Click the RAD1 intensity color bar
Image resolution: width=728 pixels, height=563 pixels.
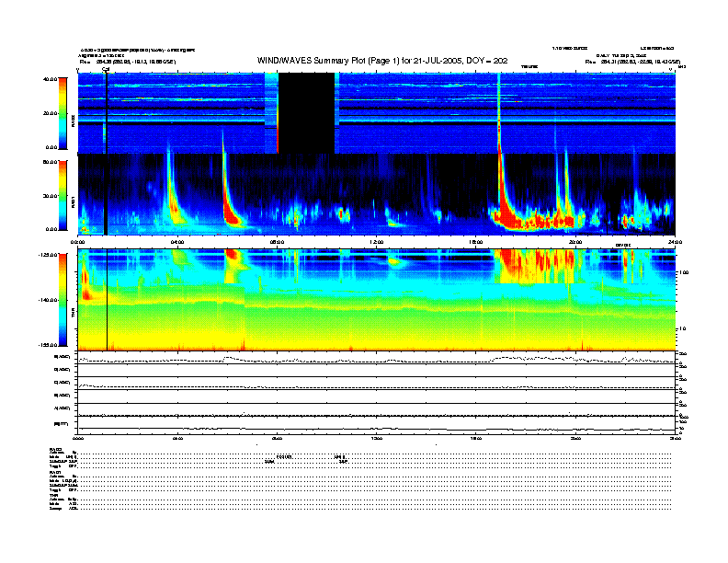click(63, 195)
